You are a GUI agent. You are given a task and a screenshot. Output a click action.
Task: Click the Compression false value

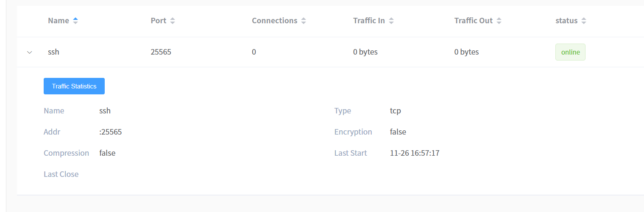click(x=107, y=153)
